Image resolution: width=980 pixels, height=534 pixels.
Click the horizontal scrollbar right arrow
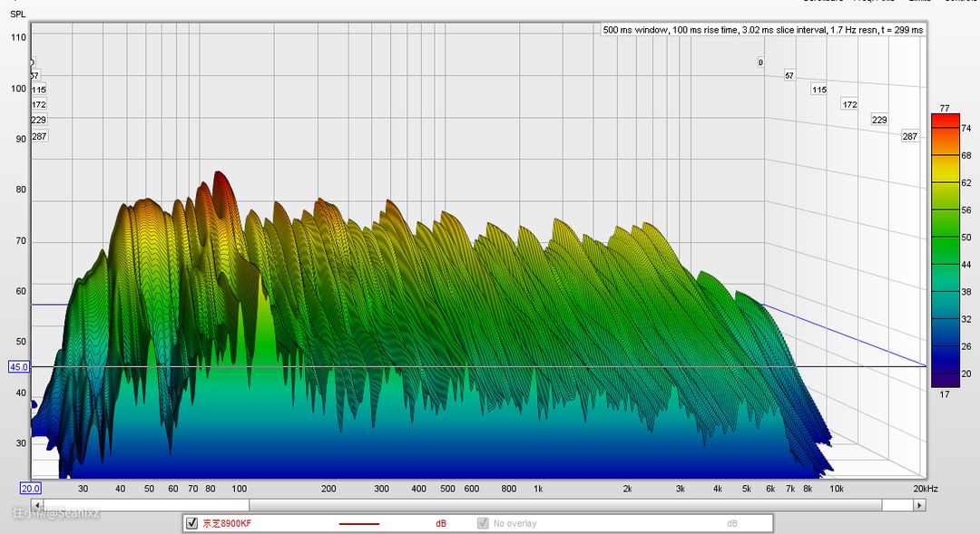[919, 505]
